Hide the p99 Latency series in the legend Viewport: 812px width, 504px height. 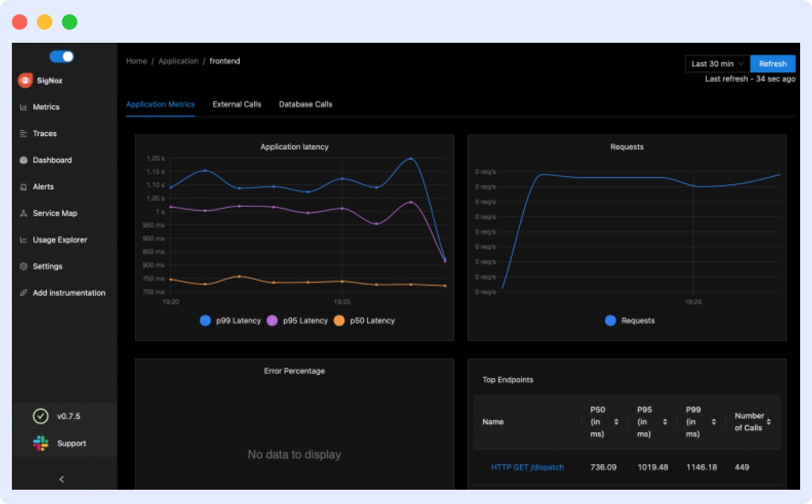pos(239,320)
